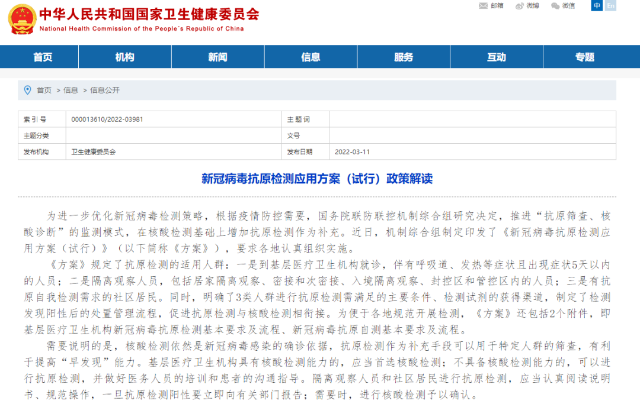640x420 pixels.
Task: Click the 信息公开 breadcrumb link
Action: (x=104, y=90)
